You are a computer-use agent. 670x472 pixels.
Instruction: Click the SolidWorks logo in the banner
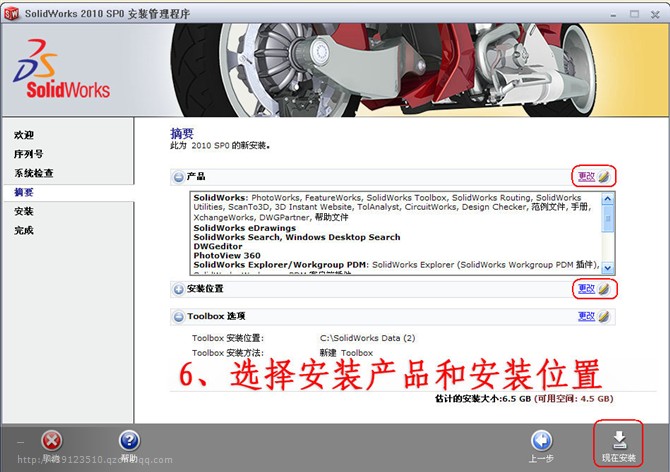click(62, 69)
